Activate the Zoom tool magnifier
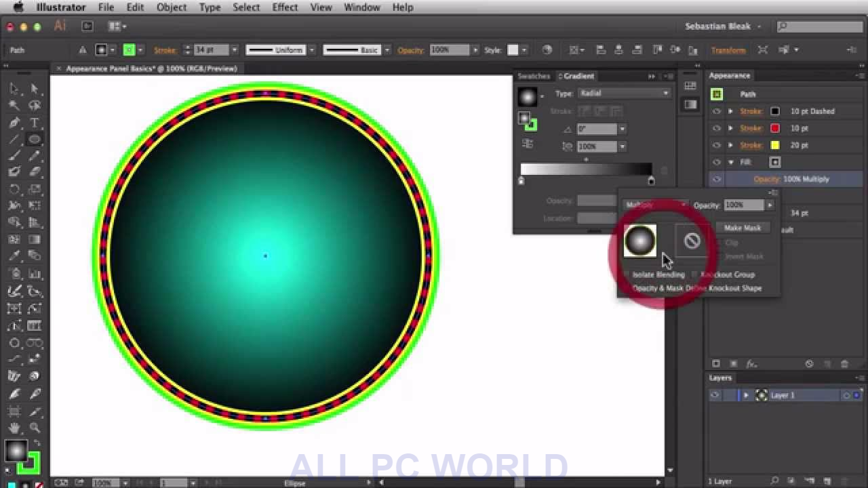The width and height of the screenshot is (868, 488). (x=35, y=428)
